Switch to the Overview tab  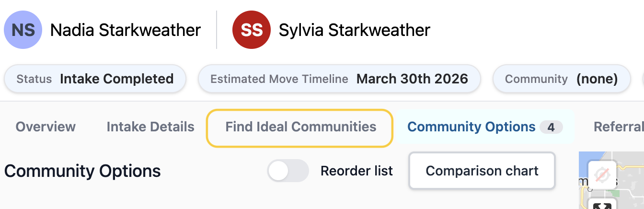[x=46, y=127]
